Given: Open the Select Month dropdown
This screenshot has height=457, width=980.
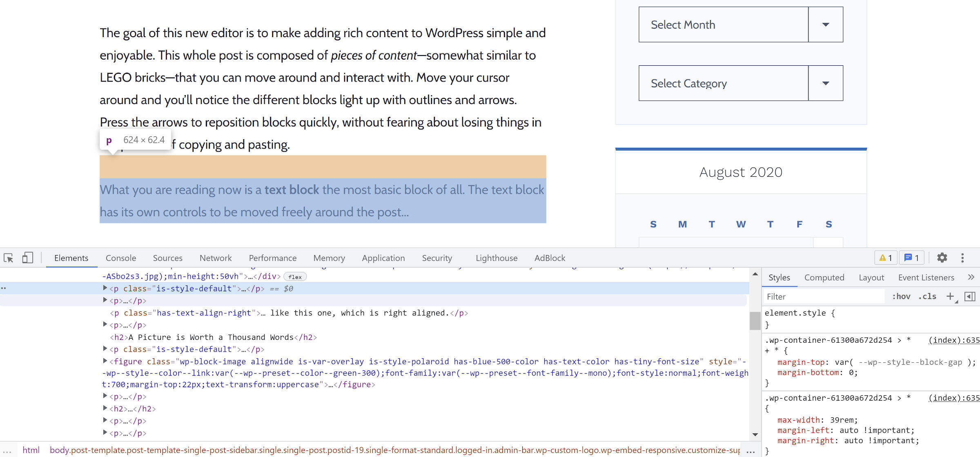Looking at the screenshot, I should 741,24.
